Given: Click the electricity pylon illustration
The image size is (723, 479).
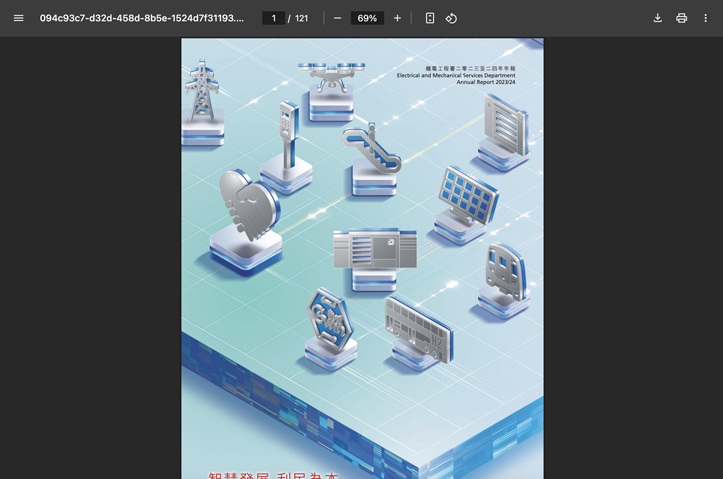Looking at the screenshot, I should click(x=201, y=90).
